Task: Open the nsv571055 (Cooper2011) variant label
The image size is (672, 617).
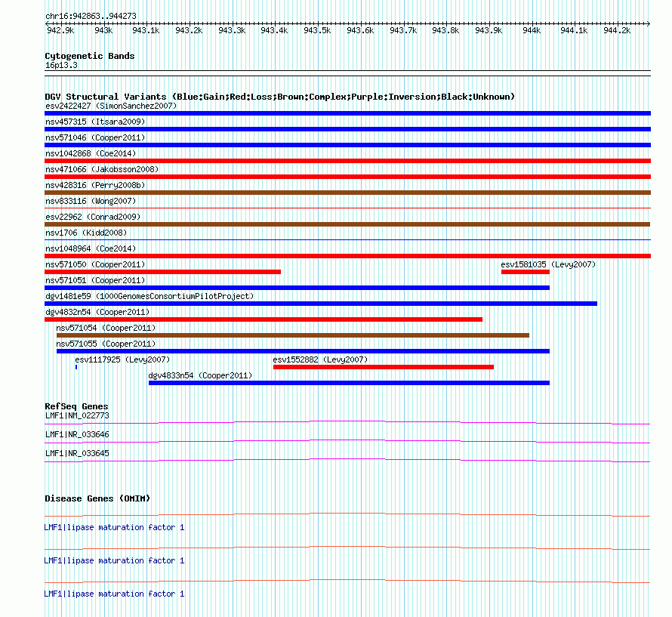Action: (x=106, y=344)
